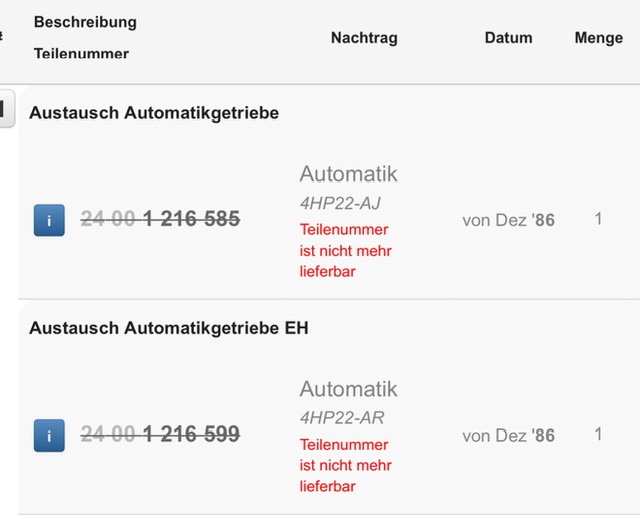Click the Menge column header
The height and width of the screenshot is (515, 640).
[599, 38]
